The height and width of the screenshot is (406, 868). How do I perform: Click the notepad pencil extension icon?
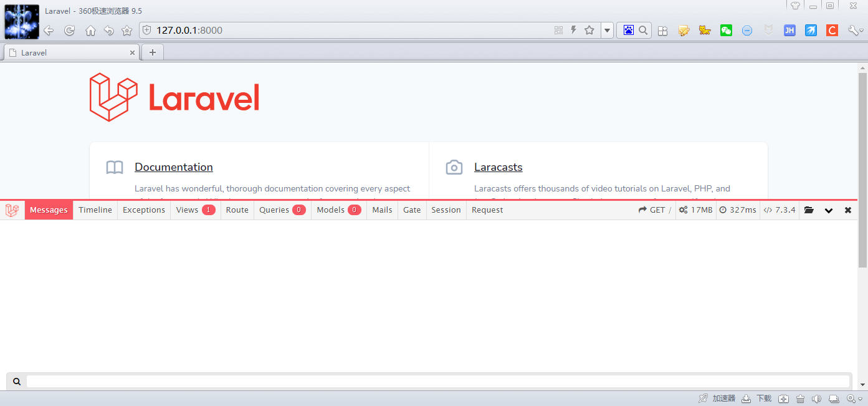click(x=684, y=31)
